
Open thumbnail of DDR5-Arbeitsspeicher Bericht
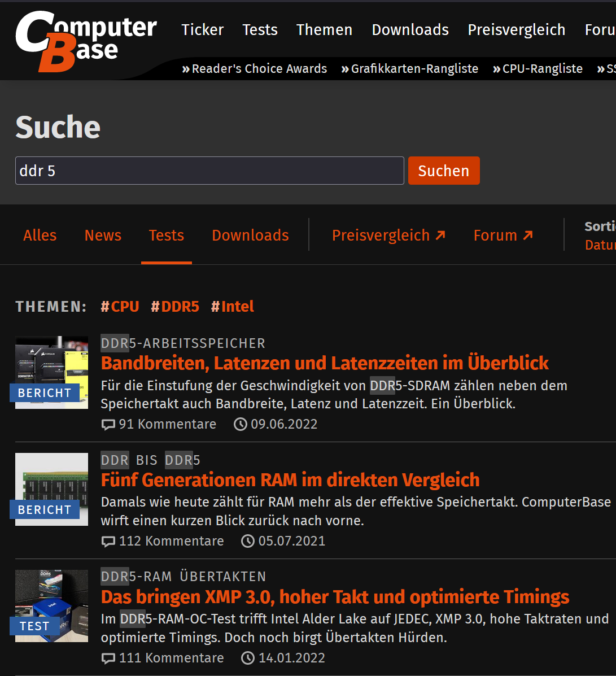pos(52,373)
